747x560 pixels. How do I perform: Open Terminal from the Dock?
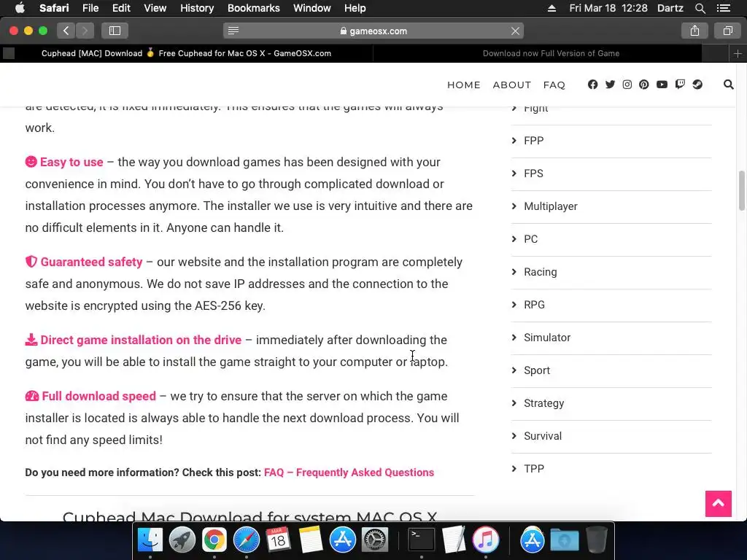click(x=422, y=540)
